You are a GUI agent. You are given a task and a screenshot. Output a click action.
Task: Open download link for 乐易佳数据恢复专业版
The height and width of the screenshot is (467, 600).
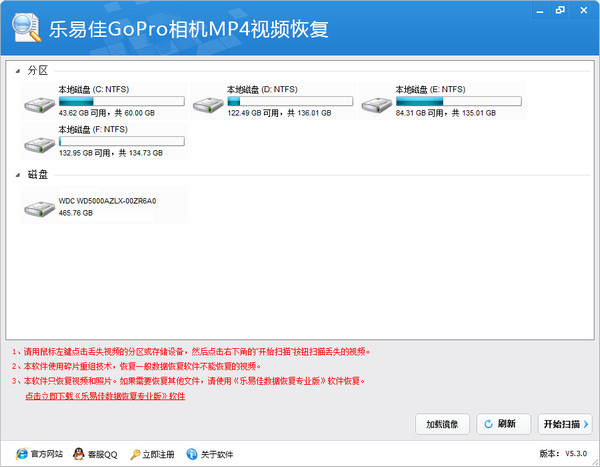(x=105, y=396)
